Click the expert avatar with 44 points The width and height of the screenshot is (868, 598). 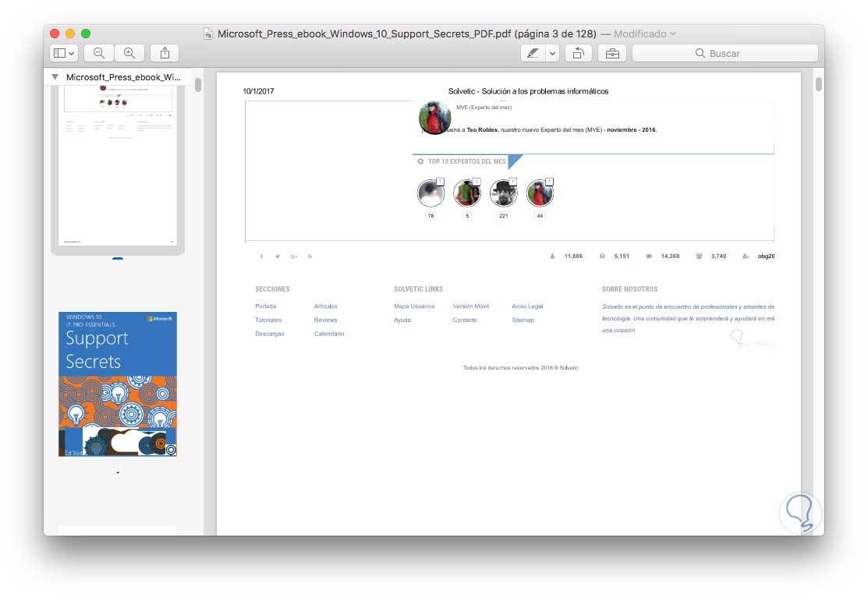pyautogui.click(x=540, y=193)
